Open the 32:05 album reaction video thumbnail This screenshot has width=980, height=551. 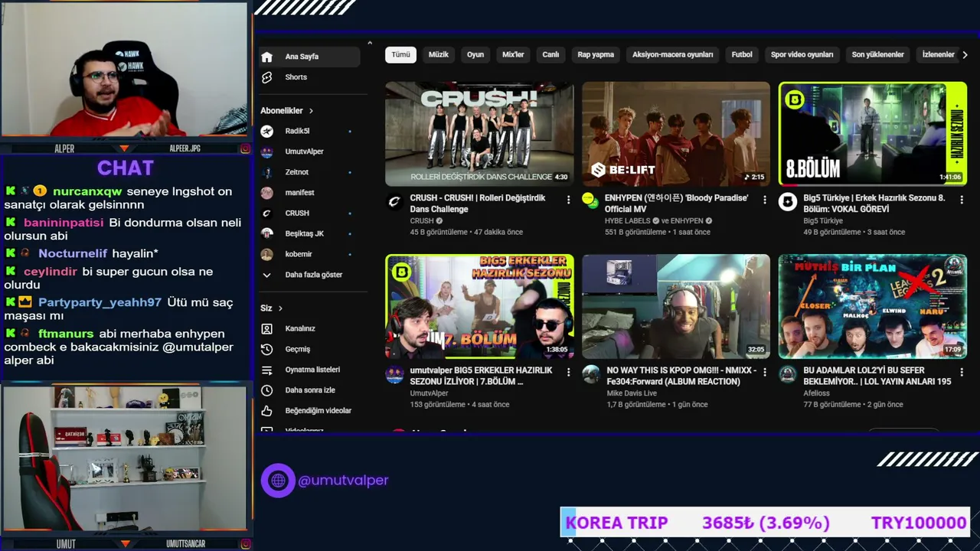[x=676, y=307]
